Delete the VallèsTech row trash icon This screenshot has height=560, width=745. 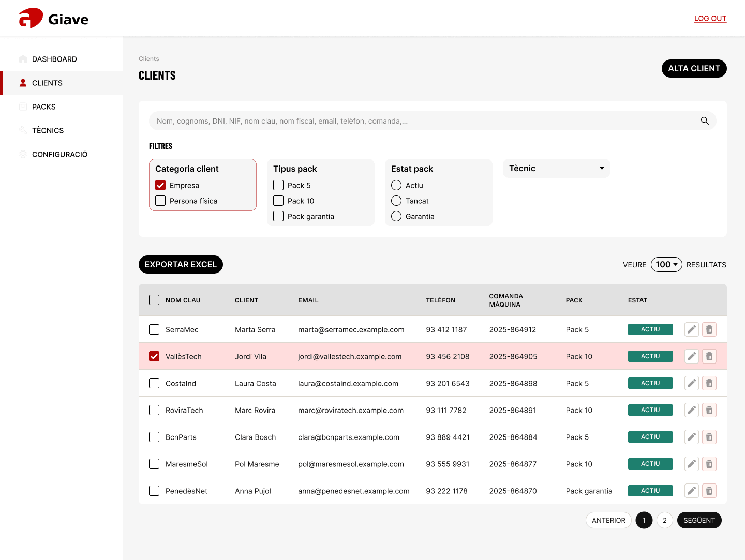point(709,356)
